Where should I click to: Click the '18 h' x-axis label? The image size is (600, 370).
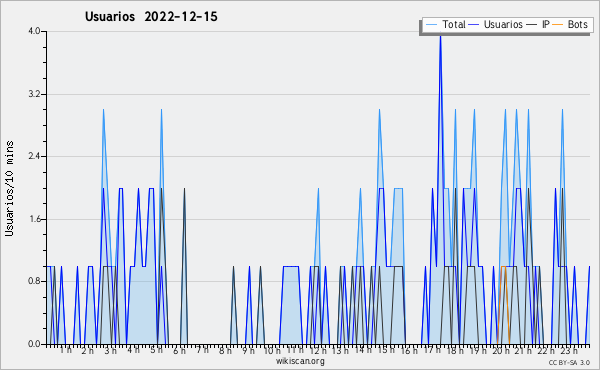[x=455, y=350]
